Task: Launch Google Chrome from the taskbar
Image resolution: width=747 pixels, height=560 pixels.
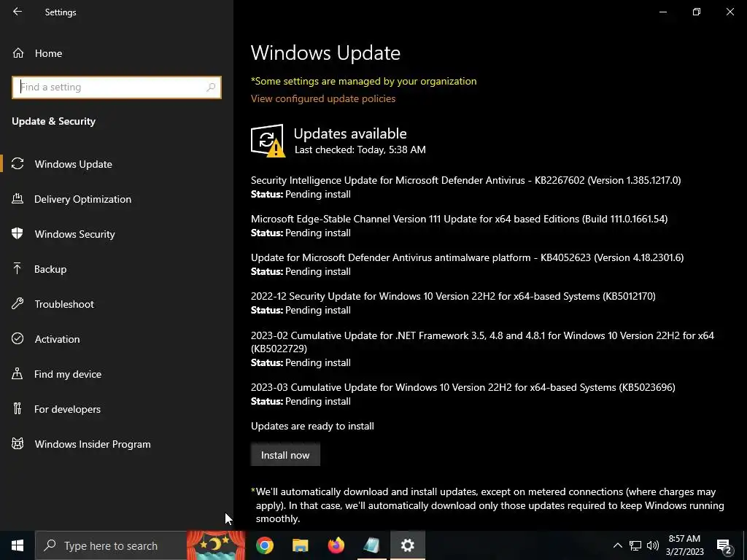Action: (x=264, y=545)
